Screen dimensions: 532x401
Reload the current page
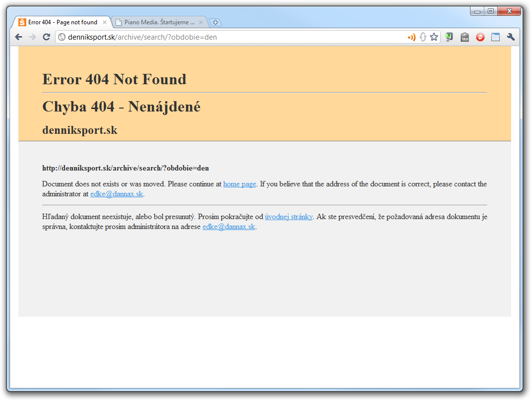tap(46, 37)
